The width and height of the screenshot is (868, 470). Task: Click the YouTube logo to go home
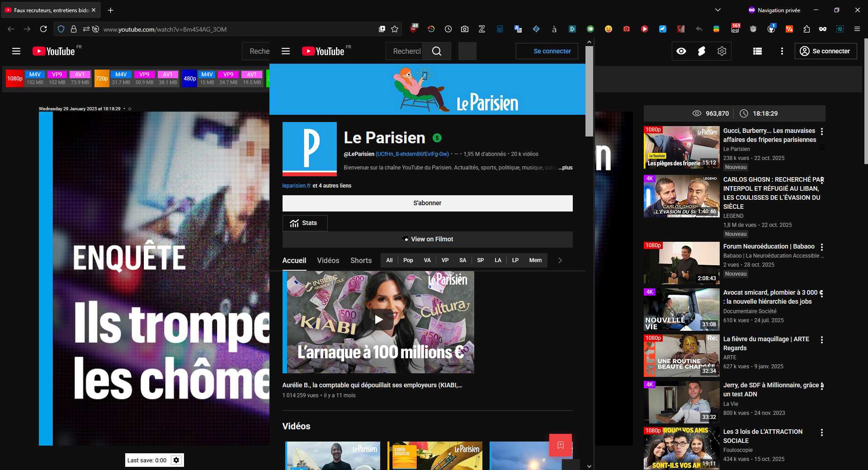pyautogui.click(x=323, y=51)
